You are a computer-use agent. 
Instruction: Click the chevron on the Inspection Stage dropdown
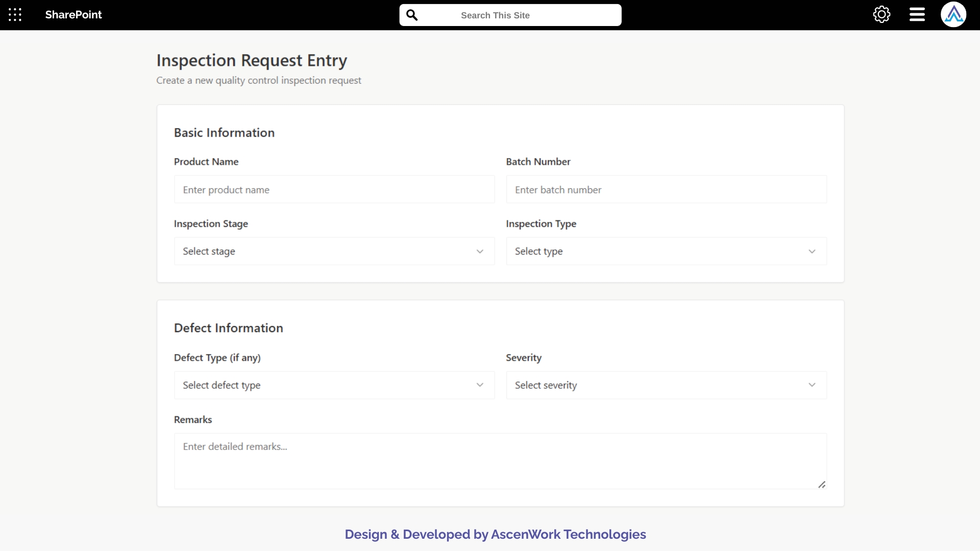point(480,251)
